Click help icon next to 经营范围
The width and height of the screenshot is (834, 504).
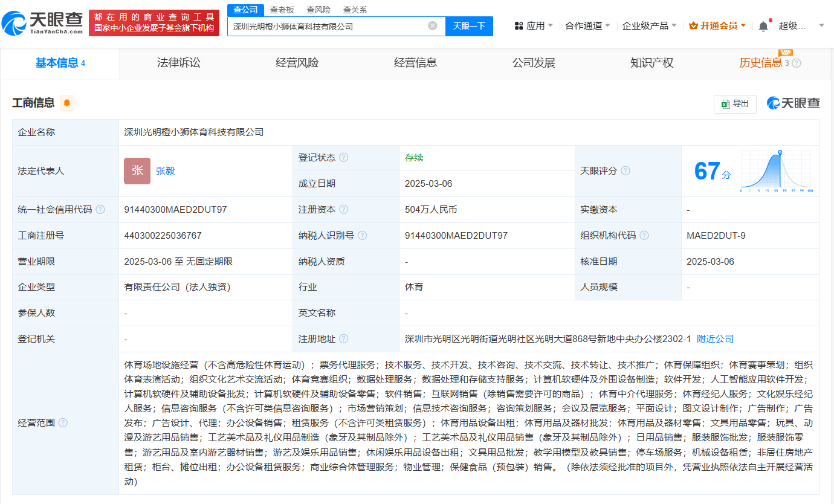63,423
